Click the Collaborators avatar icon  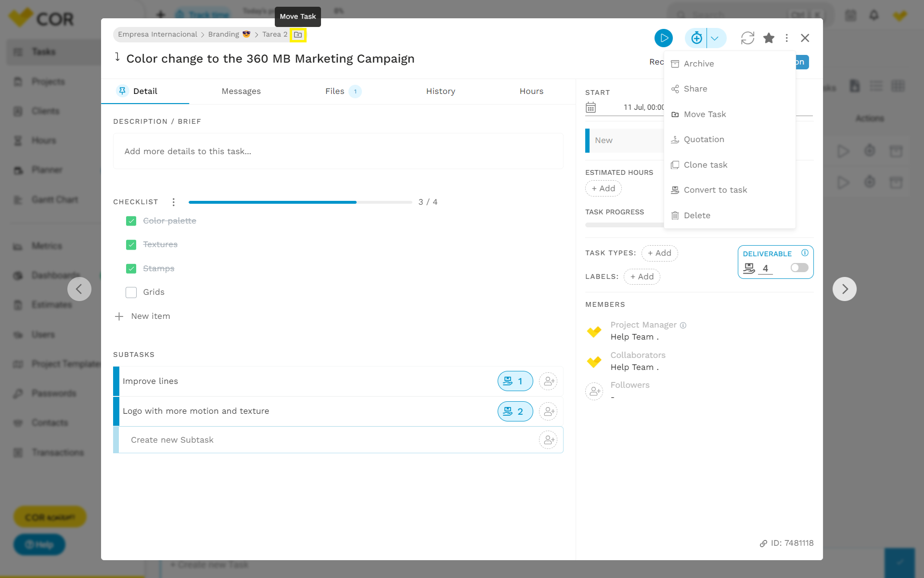(x=594, y=361)
